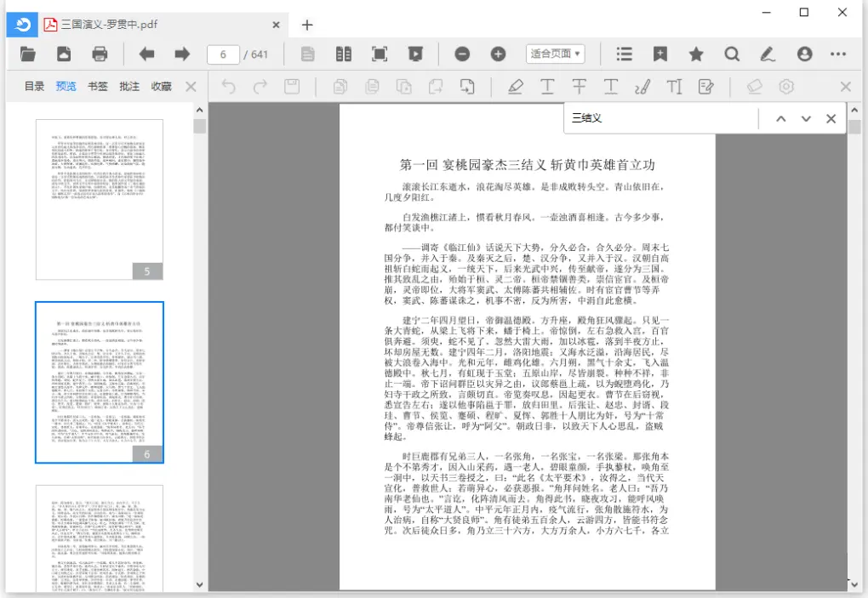Image resolution: width=868 pixels, height=598 pixels.
Task: Open annotation settings gear icon
Action: 786,86
